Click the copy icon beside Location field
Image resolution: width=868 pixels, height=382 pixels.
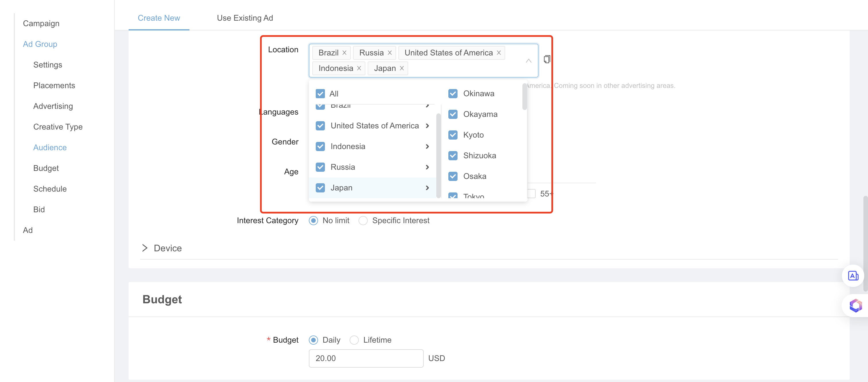(x=547, y=59)
